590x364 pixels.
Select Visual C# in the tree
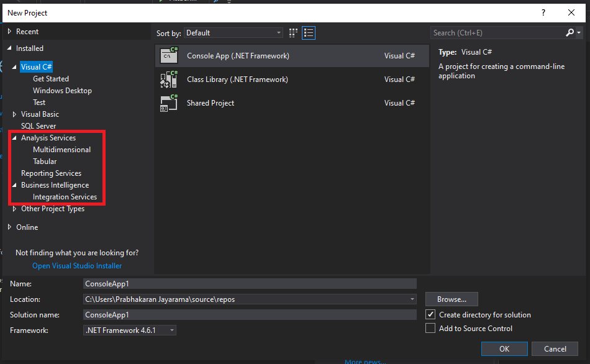36,67
